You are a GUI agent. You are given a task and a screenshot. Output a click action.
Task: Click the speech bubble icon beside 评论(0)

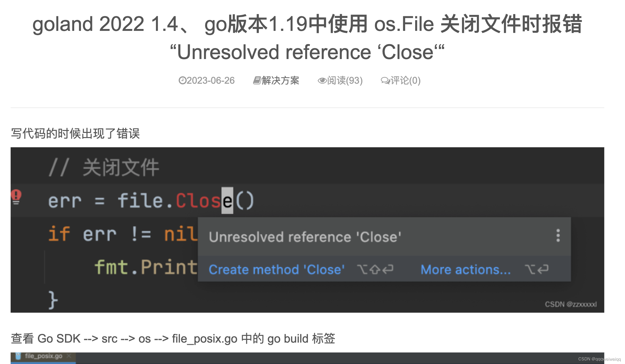point(386,80)
